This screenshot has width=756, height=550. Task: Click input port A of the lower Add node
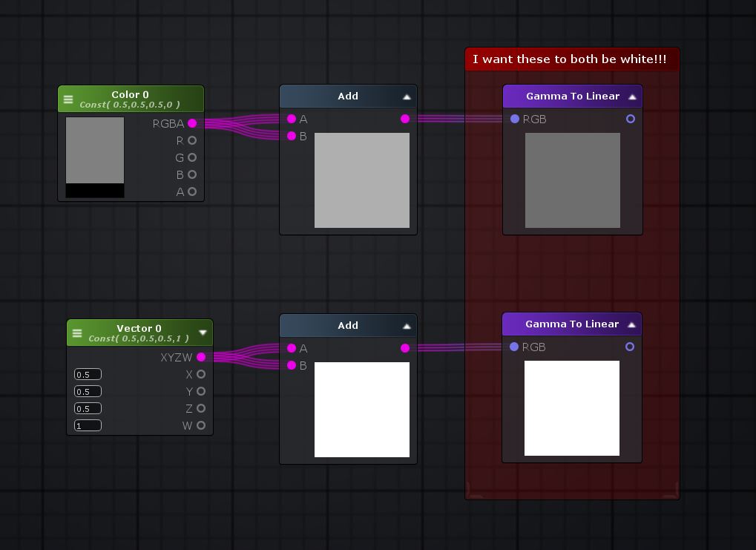point(292,348)
